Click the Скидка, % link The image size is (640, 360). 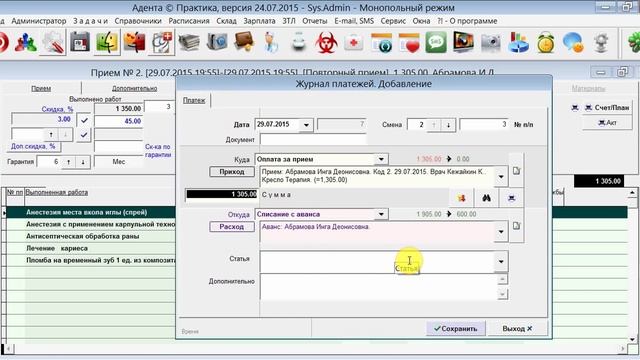pyautogui.click(x=57, y=109)
